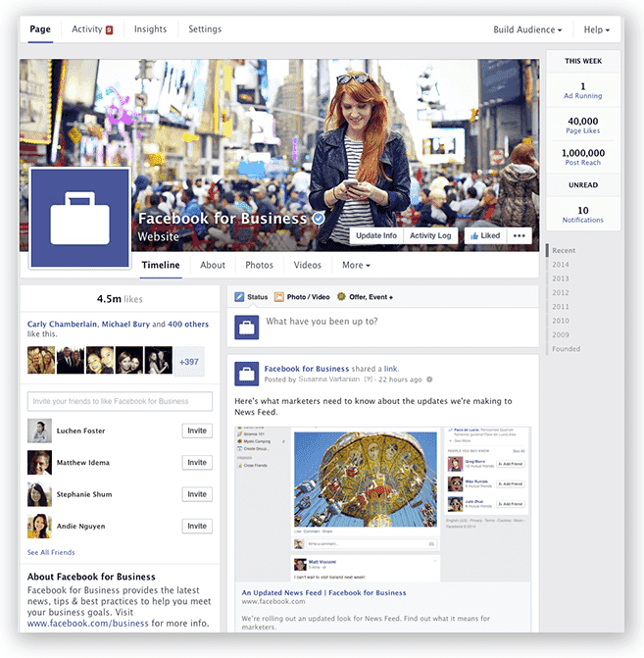644x658 pixels.
Task: Open the 40,000 Page Likes stat
Action: (x=583, y=126)
